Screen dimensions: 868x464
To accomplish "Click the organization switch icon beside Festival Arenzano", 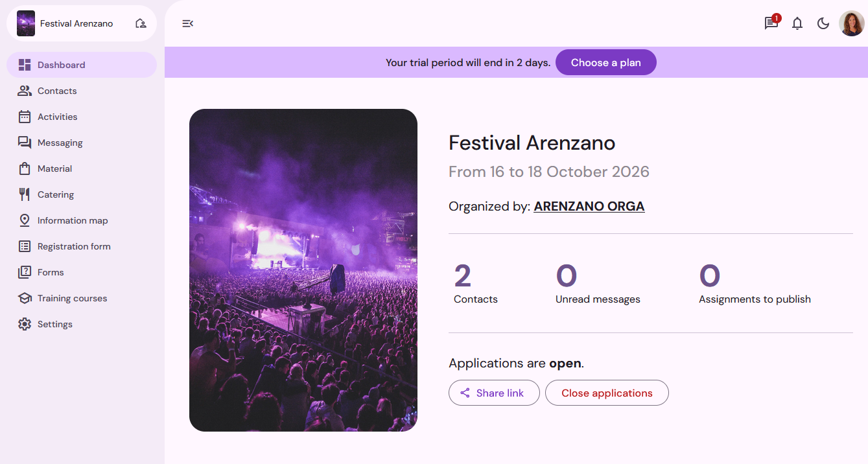I will tap(141, 23).
